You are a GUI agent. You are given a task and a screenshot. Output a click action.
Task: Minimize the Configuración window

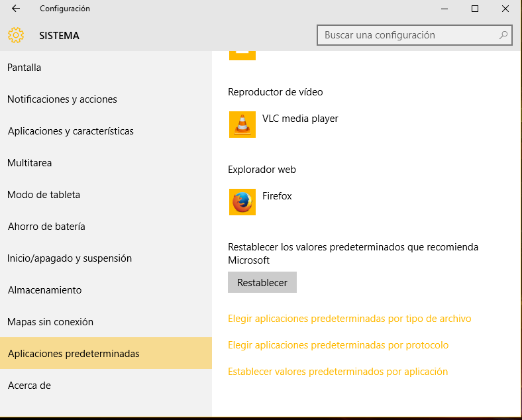click(444, 9)
